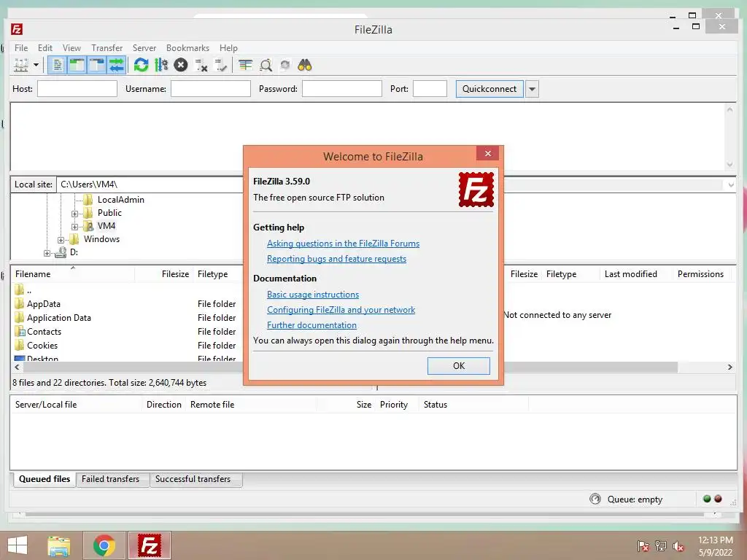Screen dimensions: 747x560
Task: Open Chrome from the taskbar
Action: click(104, 545)
